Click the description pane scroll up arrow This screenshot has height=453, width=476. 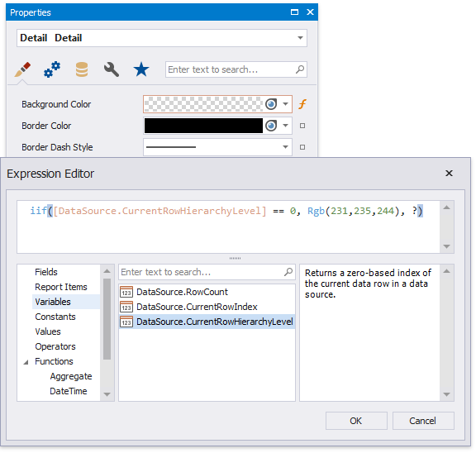[x=446, y=271]
